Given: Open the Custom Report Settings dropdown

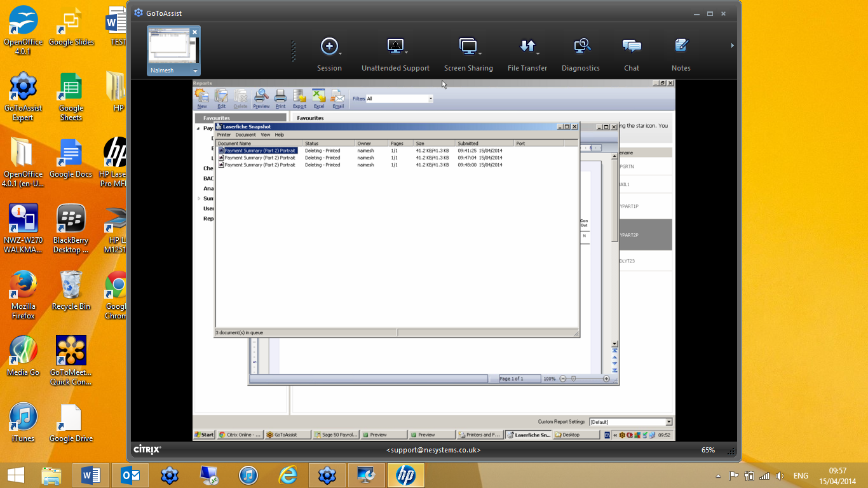Looking at the screenshot, I should [668, 422].
